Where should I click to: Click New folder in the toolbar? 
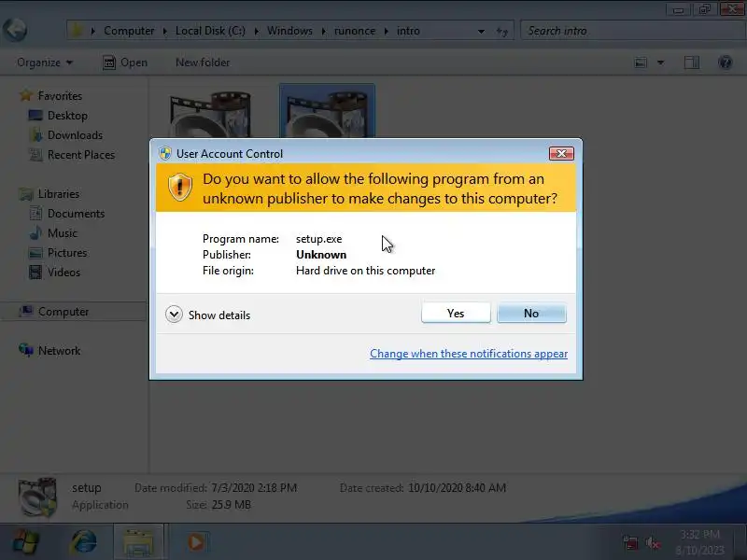click(x=203, y=63)
